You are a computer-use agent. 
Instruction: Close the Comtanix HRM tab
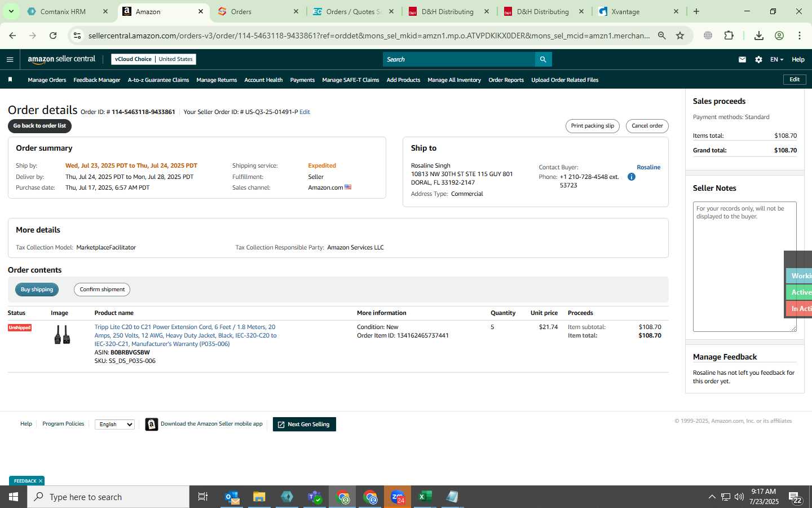click(105, 11)
